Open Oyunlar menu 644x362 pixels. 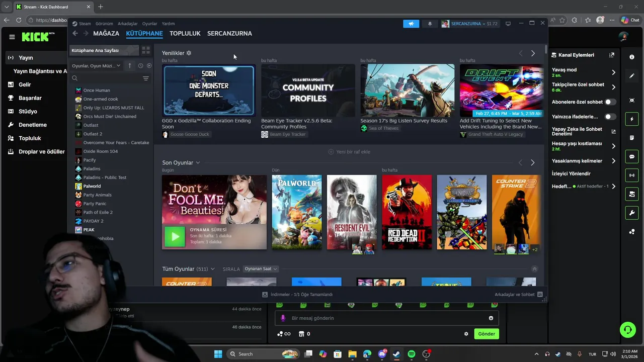coord(150,24)
